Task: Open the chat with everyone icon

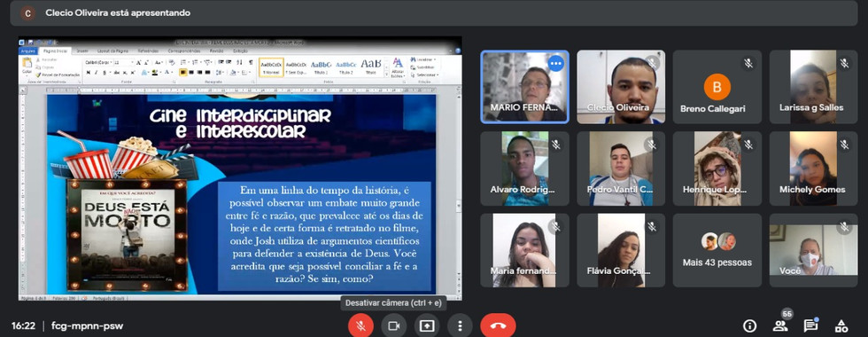Action: (x=810, y=326)
